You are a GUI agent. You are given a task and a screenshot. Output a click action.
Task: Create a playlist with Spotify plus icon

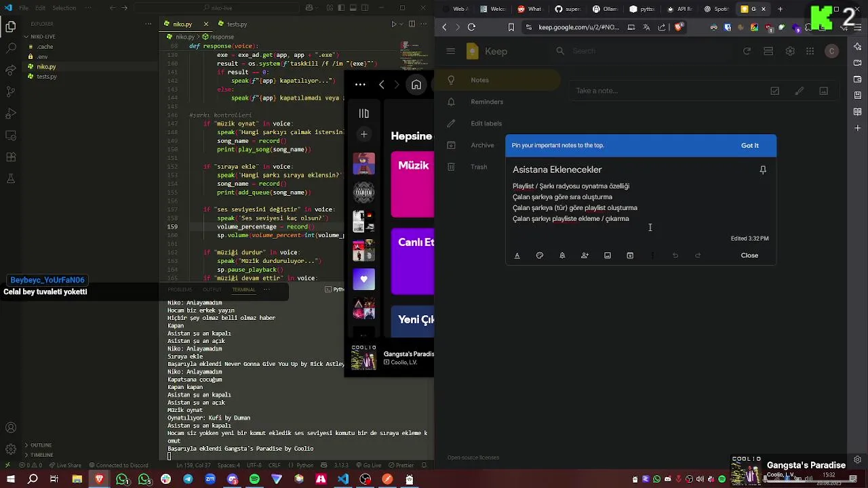(x=364, y=134)
